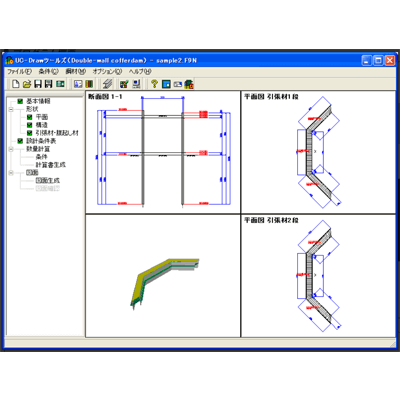
Task: Select 引張材-腹起し材 tree item
Action: click(57, 133)
